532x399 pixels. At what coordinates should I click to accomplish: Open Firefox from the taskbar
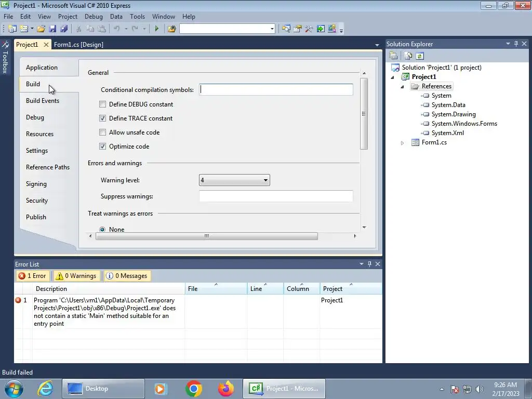(226, 389)
